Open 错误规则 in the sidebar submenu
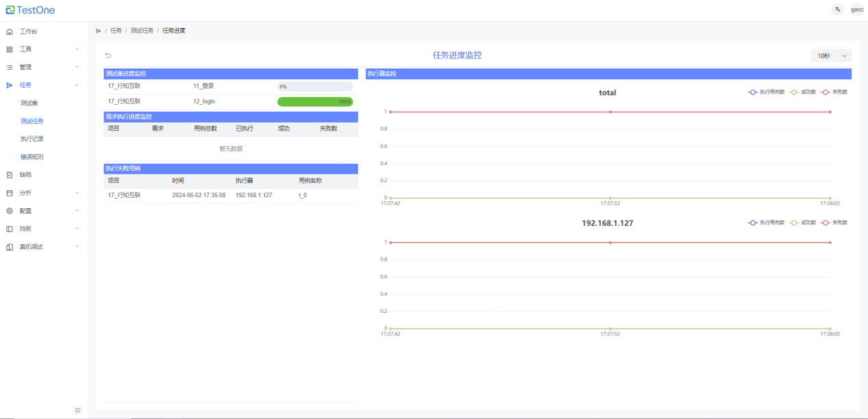This screenshot has width=868, height=419. [32, 157]
